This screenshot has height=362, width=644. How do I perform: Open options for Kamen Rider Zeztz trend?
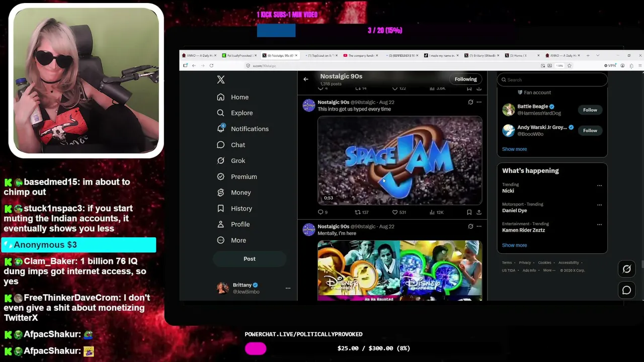point(599,225)
